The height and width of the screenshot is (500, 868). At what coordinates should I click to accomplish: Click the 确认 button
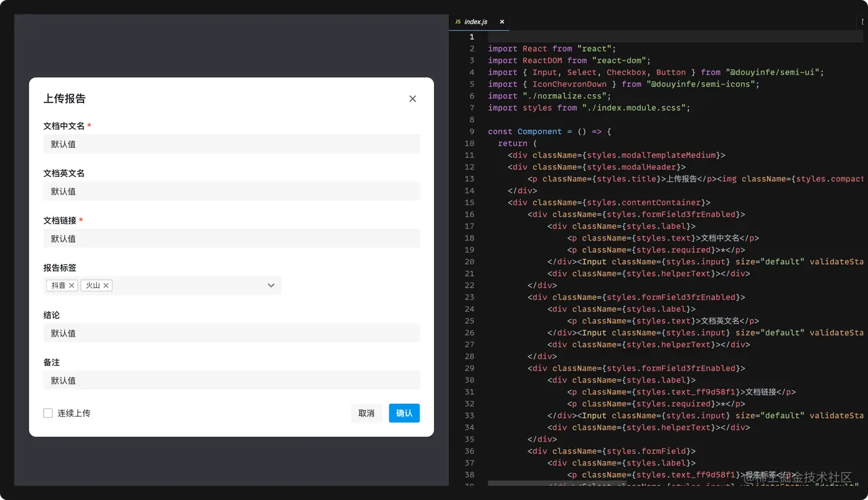404,413
